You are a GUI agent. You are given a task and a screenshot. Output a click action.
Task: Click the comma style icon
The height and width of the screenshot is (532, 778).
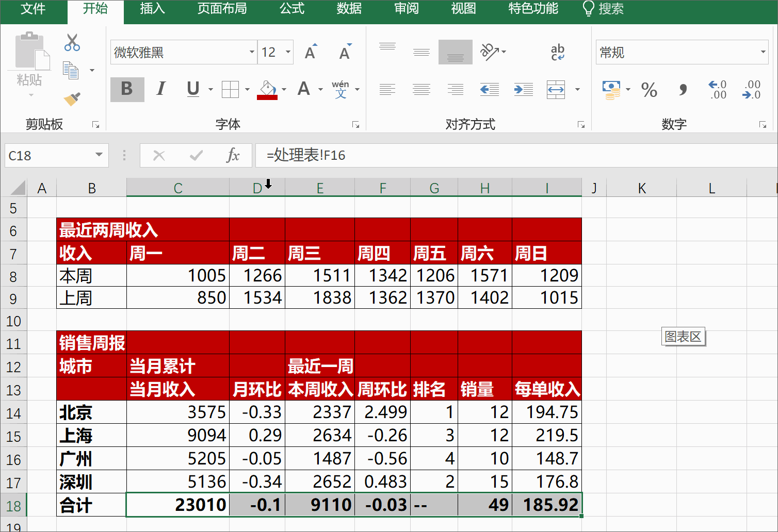coord(682,90)
